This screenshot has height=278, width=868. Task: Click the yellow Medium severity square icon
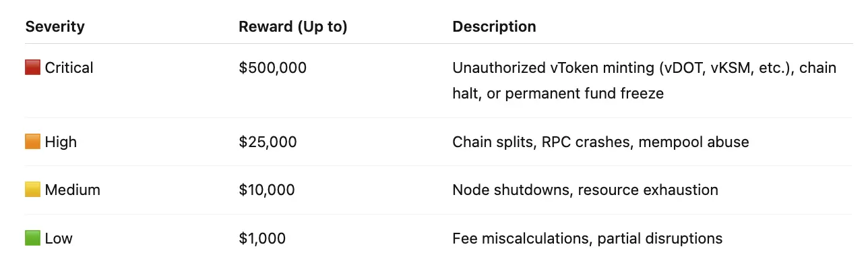tap(33, 190)
